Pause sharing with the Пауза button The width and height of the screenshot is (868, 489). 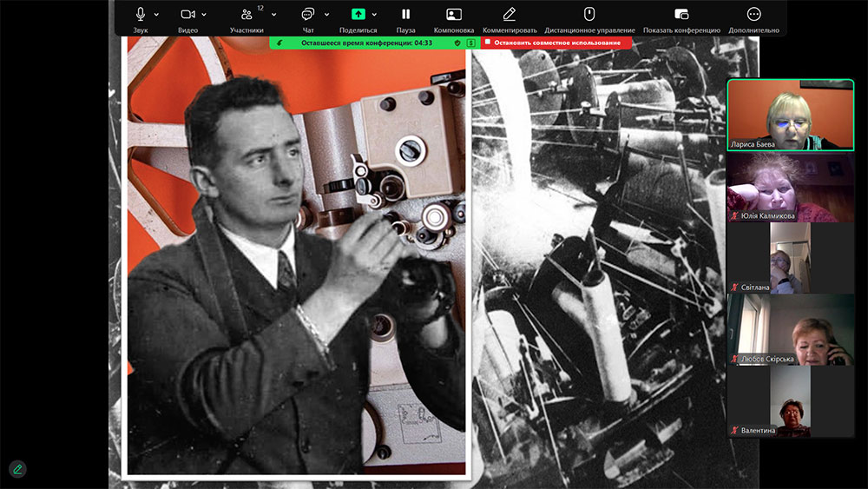[x=405, y=15]
